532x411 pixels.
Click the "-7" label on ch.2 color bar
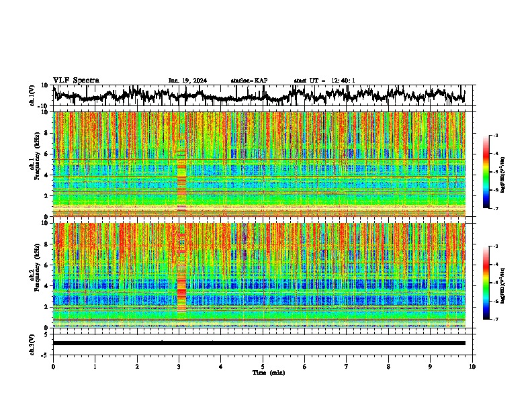click(496, 320)
